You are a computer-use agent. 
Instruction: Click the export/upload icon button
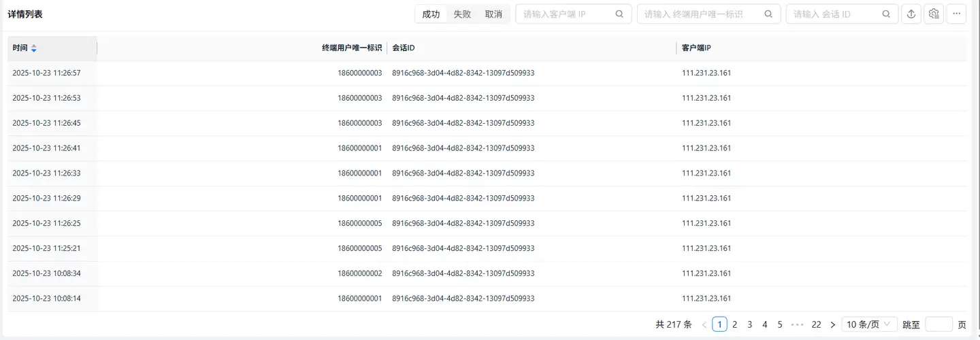coord(911,14)
